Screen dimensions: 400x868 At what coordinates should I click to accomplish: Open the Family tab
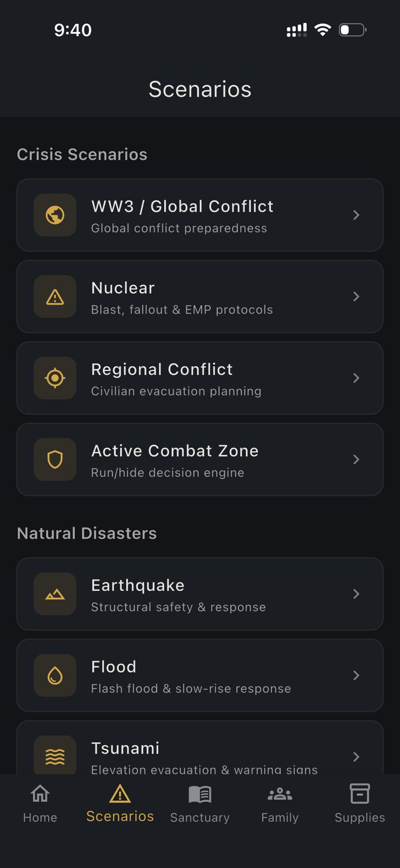pos(280,803)
